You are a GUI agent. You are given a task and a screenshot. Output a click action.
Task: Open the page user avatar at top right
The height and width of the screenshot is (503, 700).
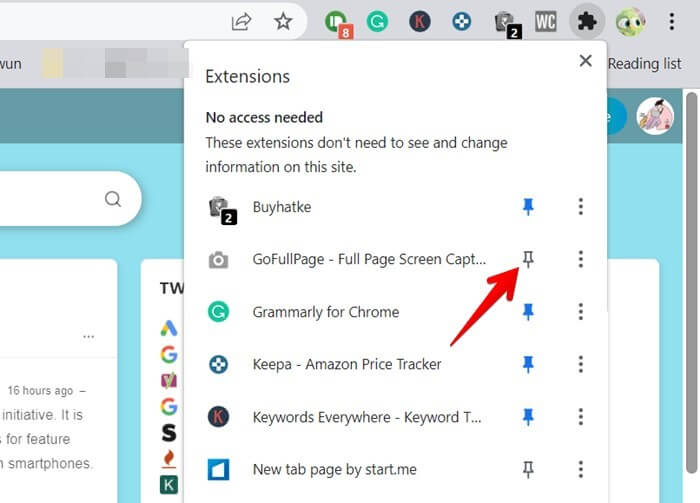coord(655,116)
